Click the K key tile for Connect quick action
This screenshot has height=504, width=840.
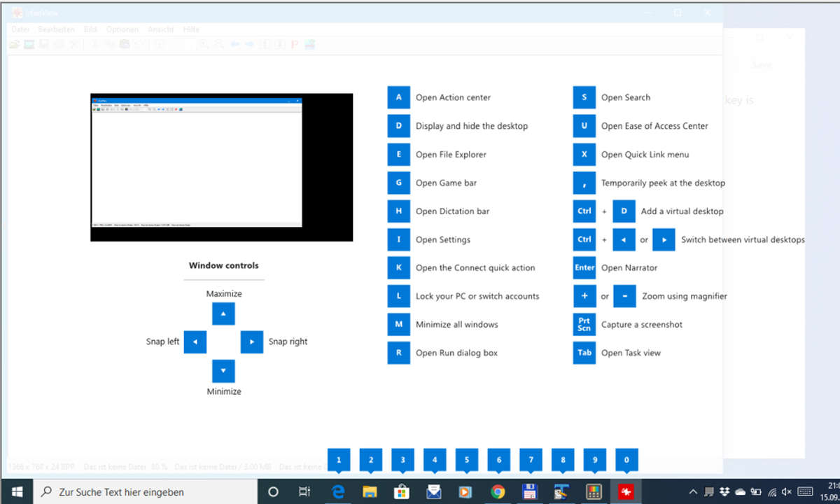tap(398, 267)
